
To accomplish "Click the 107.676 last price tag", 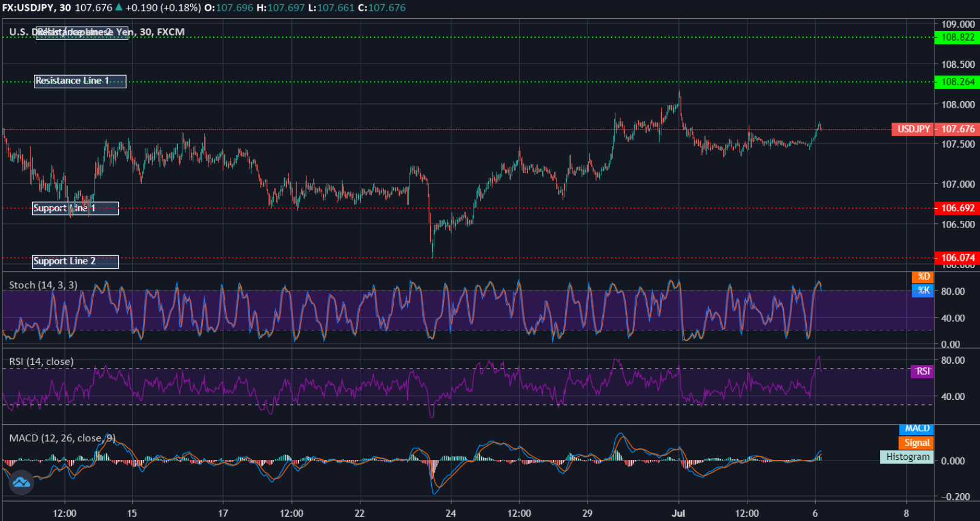I will pos(957,129).
